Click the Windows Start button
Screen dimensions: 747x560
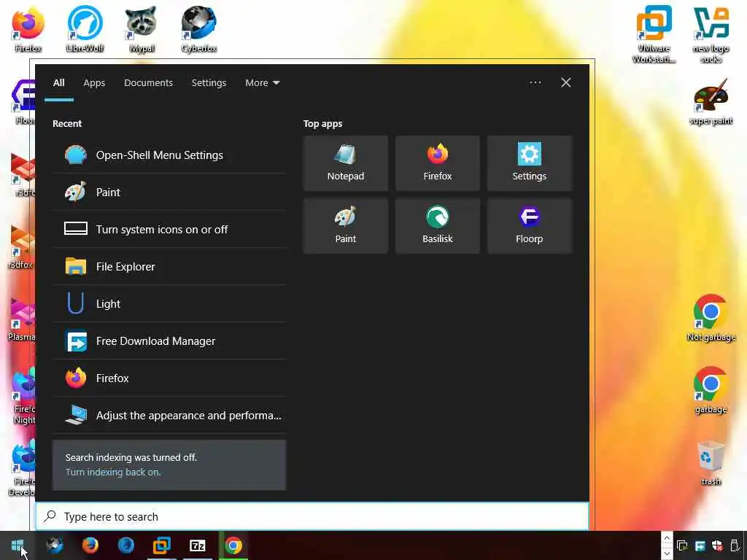point(18,545)
